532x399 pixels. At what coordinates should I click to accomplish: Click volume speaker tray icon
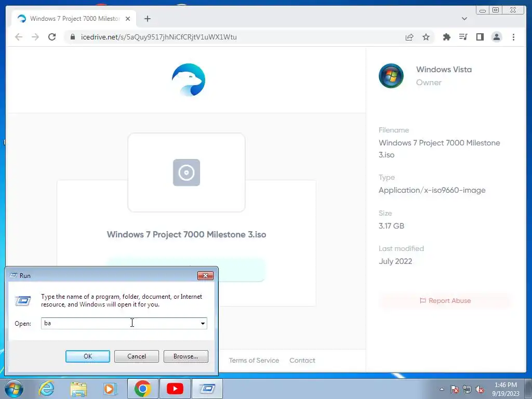(x=480, y=389)
